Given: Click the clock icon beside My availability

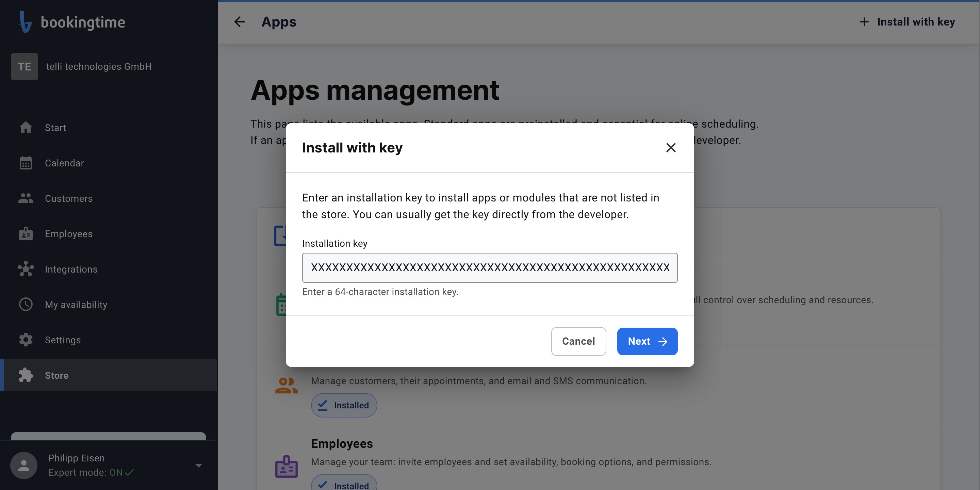Looking at the screenshot, I should [26, 304].
